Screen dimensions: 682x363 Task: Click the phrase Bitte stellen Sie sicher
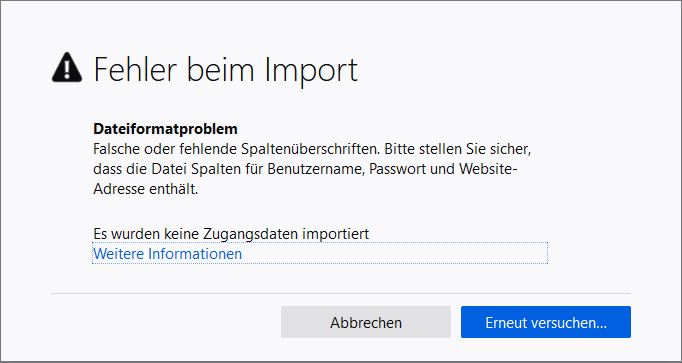tap(458, 149)
